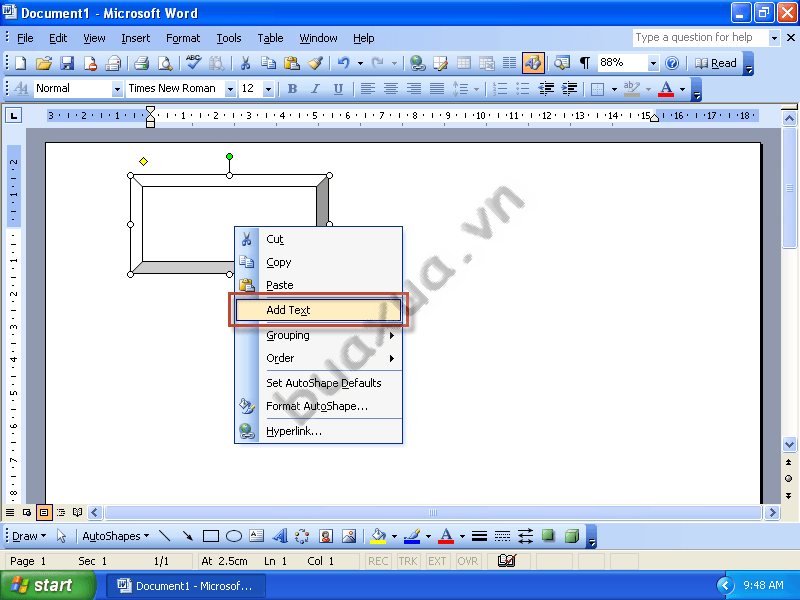Switch to Normal view button
The height and width of the screenshot is (600, 800).
(10, 512)
